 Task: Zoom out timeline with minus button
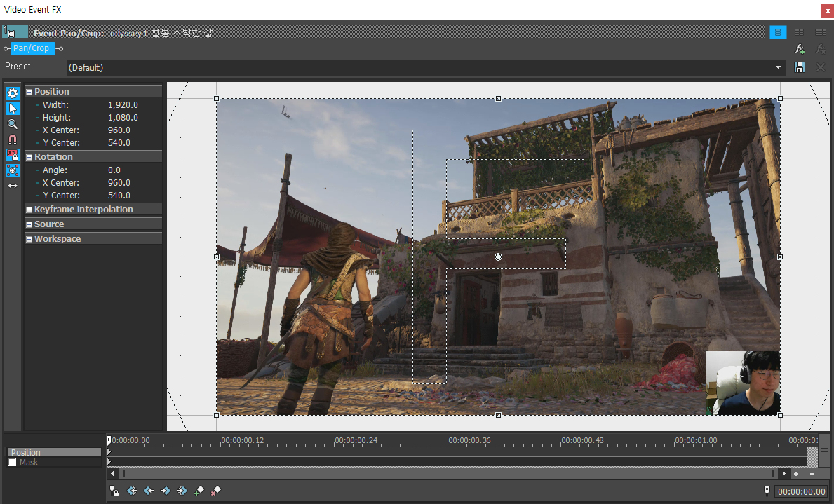pos(812,474)
